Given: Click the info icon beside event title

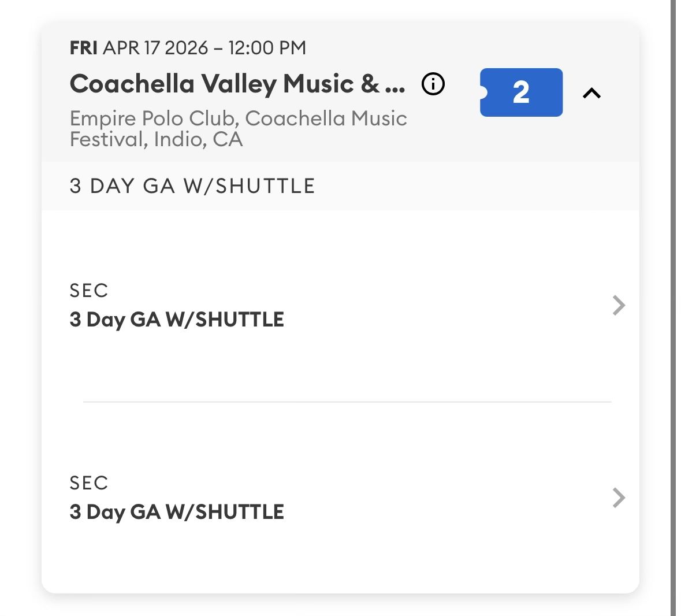Looking at the screenshot, I should pyautogui.click(x=433, y=84).
